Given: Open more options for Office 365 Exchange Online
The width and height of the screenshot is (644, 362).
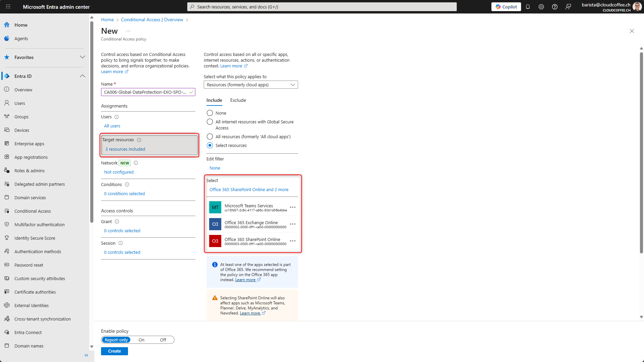Looking at the screenshot, I should (x=293, y=224).
